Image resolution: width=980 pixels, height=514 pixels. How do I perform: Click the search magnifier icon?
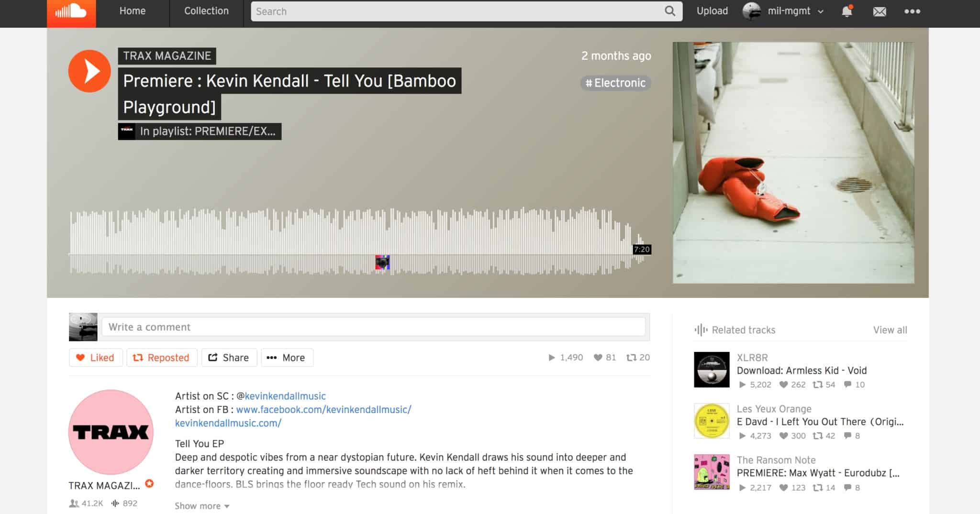point(670,11)
